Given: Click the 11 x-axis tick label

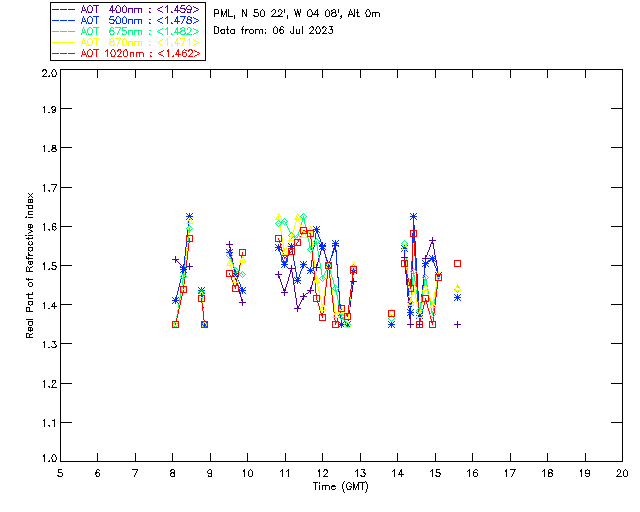Looking at the screenshot, I should pos(285,473).
